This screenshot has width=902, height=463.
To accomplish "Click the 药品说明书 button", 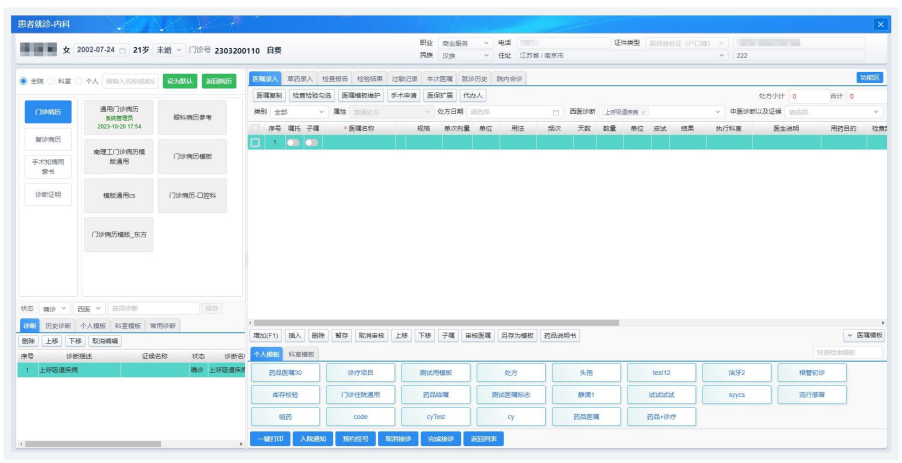I will tap(560, 335).
